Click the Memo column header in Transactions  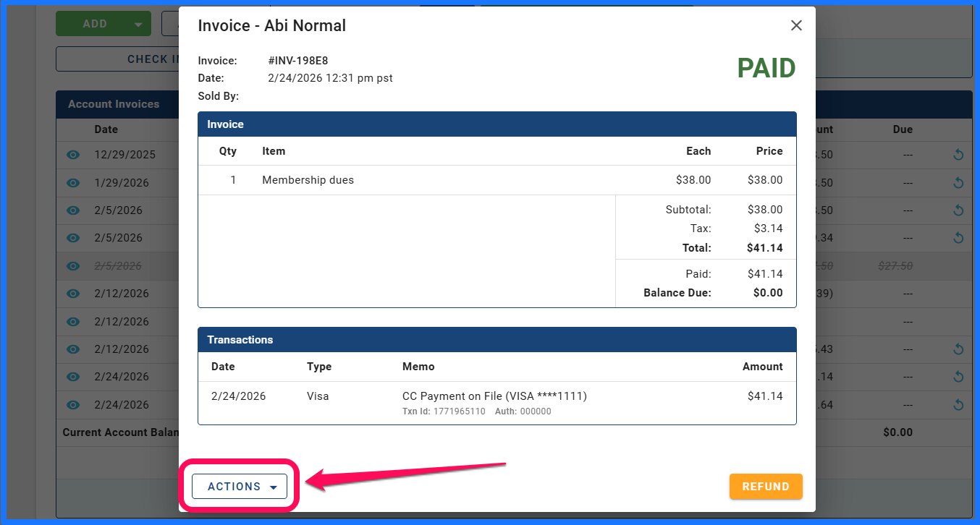click(x=418, y=367)
